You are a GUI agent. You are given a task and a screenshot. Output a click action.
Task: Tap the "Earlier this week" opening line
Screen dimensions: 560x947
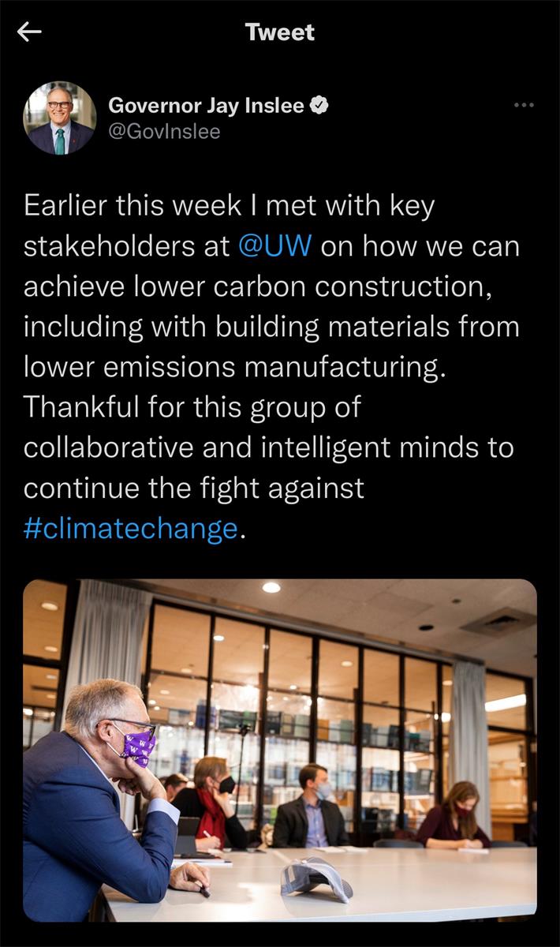tap(229, 205)
